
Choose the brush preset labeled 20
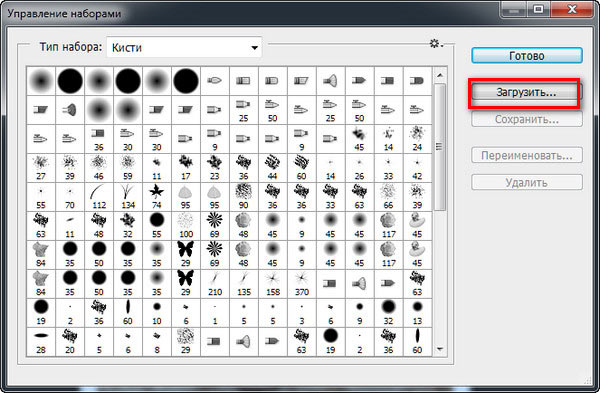(x=70, y=342)
